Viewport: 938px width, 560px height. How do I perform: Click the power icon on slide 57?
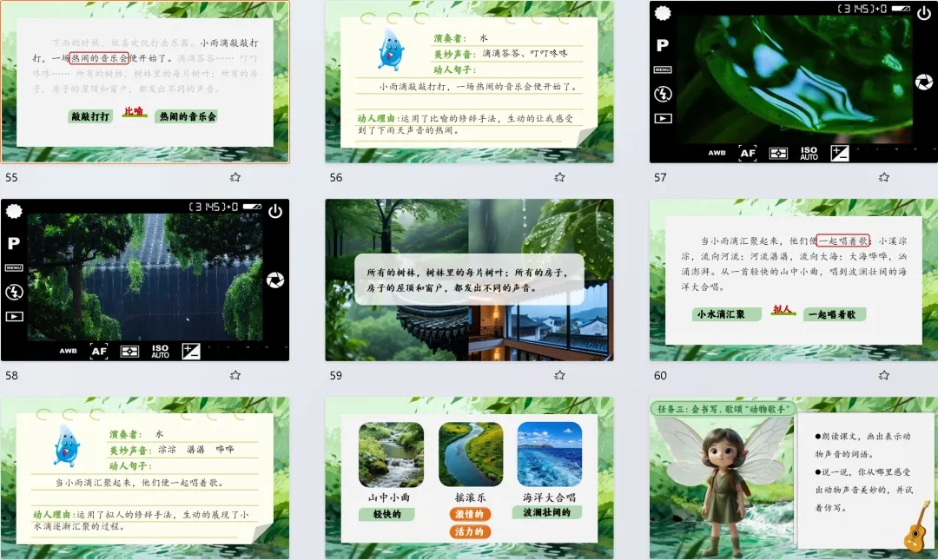coord(923,13)
